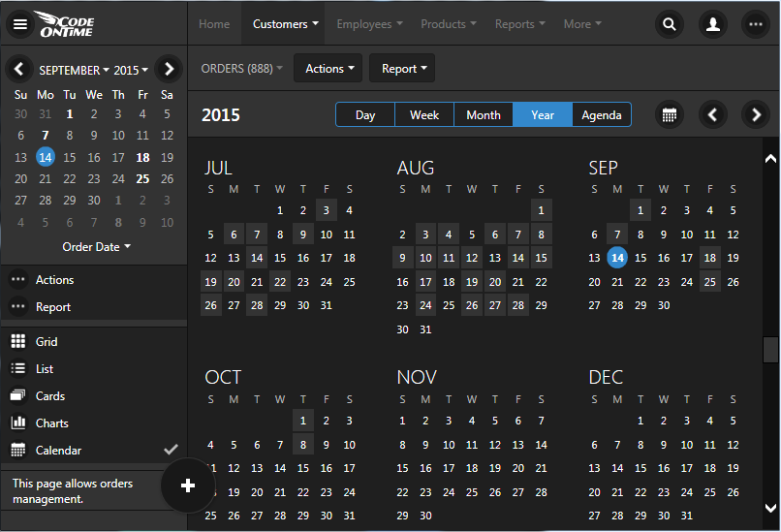Open the user profile icon

[713, 24]
